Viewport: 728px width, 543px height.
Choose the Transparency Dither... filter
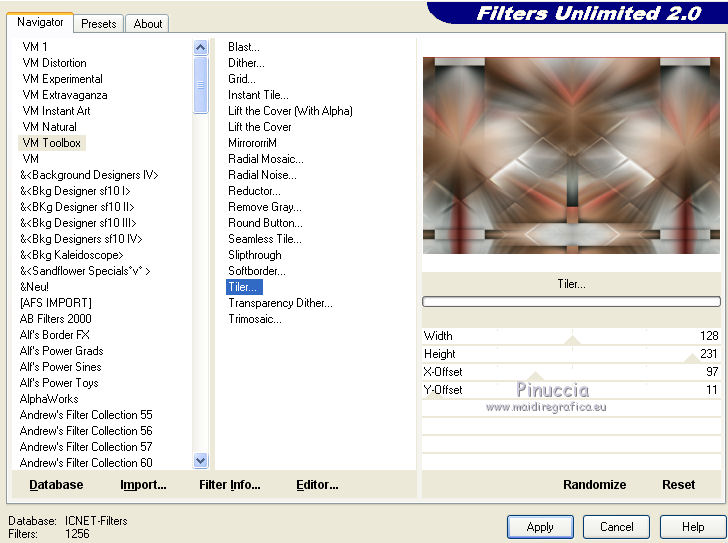click(x=280, y=303)
